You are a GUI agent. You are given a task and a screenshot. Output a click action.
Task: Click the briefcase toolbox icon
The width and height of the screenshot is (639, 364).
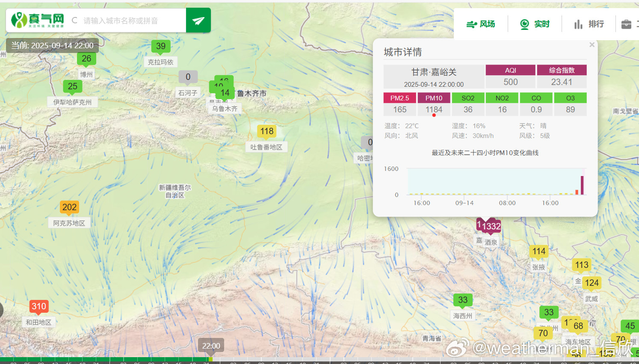(626, 24)
